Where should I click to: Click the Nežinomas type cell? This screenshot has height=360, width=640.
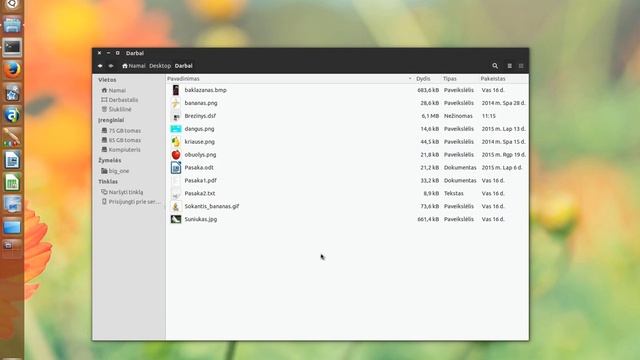point(458,116)
